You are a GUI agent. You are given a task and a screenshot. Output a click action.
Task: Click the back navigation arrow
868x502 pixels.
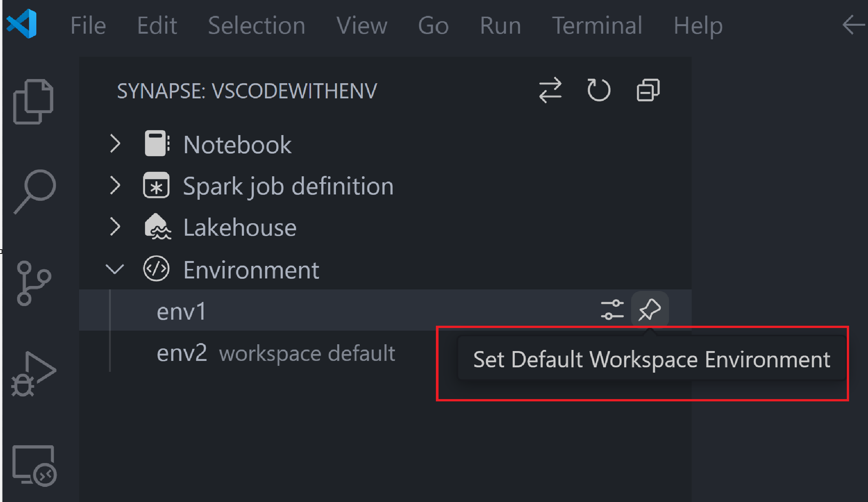coord(854,25)
